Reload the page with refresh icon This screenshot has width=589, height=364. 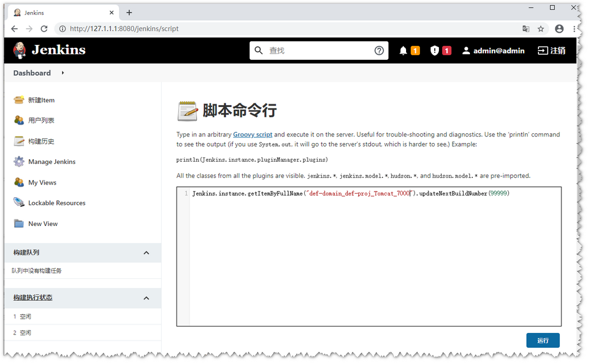point(44,29)
